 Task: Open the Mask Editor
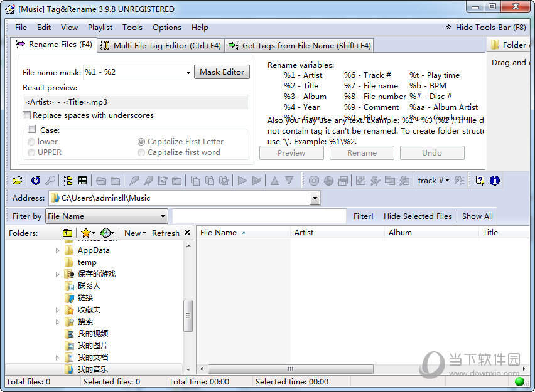[x=222, y=72]
